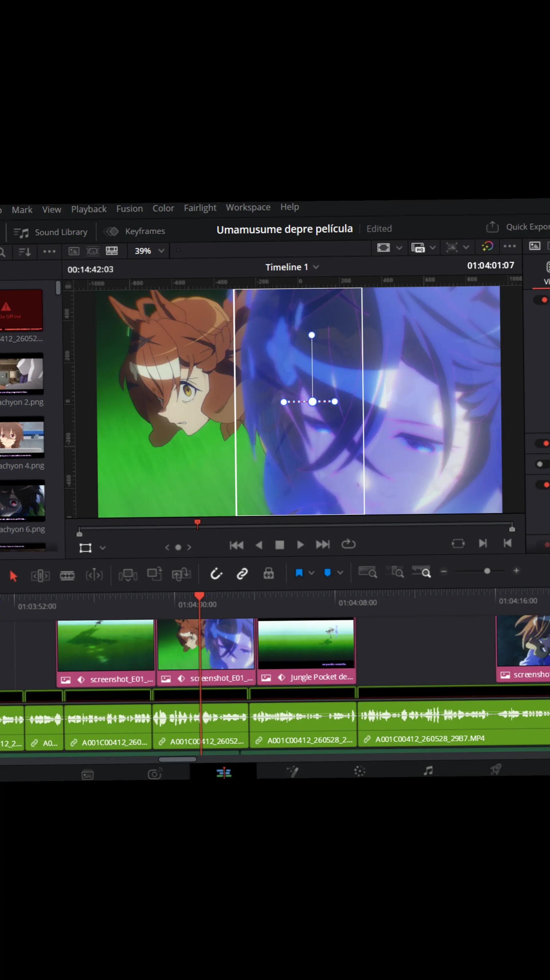Click the Overwrite Clip icon
The height and width of the screenshot is (980, 550).
point(155,574)
